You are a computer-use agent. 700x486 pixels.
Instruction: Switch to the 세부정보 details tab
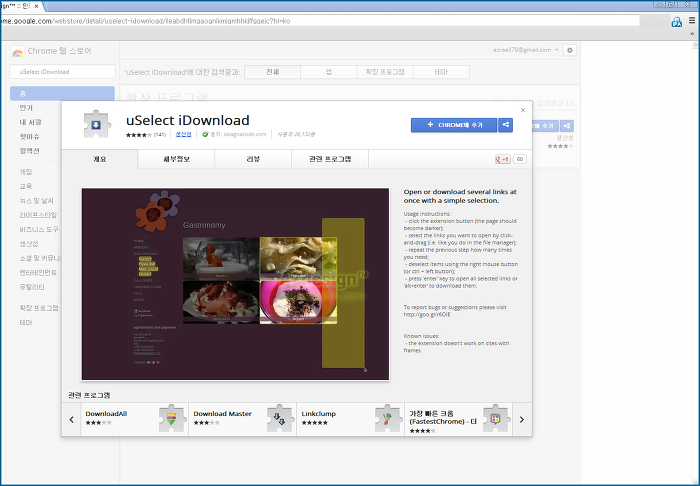click(x=176, y=159)
